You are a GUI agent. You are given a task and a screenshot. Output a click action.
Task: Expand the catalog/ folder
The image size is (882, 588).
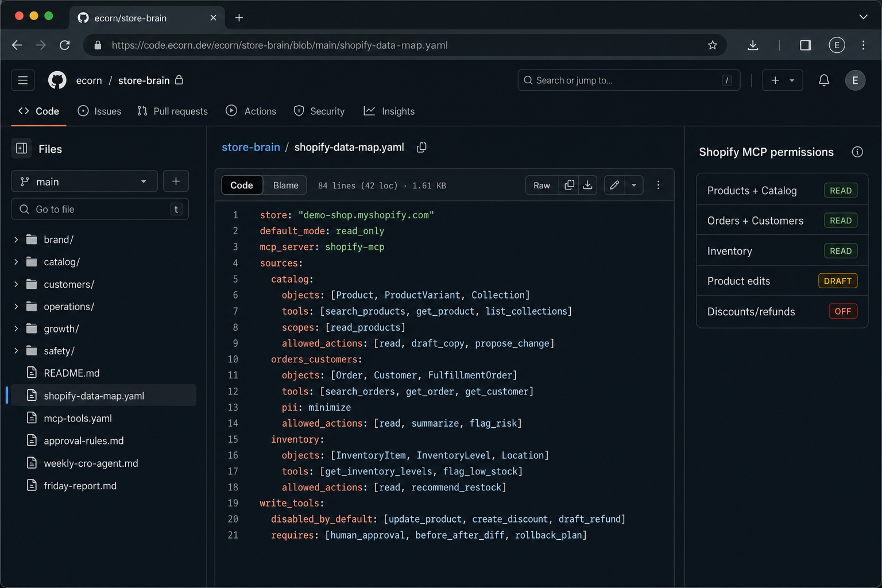pyautogui.click(x=16, y=262)
